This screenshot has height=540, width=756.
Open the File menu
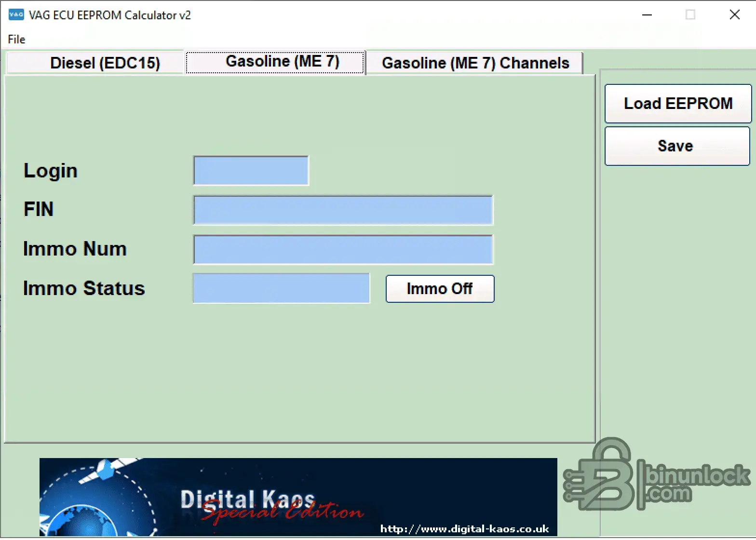pos(16,39)
